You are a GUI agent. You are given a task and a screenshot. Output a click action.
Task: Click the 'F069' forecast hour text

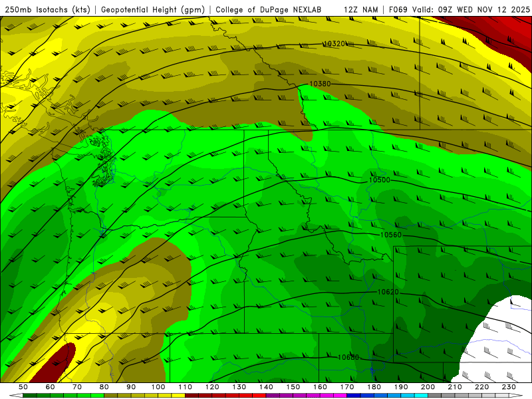tap(399, 9)
